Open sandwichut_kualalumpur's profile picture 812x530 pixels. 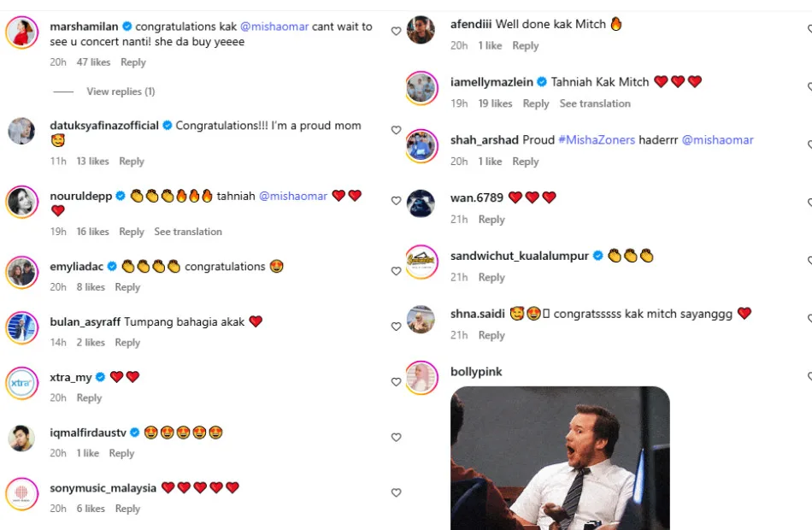point(421,262)
